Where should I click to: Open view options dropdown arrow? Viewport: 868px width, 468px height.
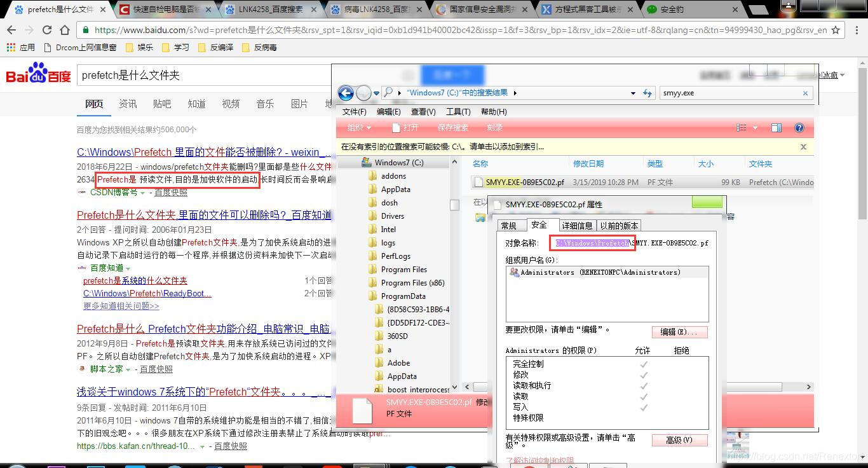[x=755, y=127]
